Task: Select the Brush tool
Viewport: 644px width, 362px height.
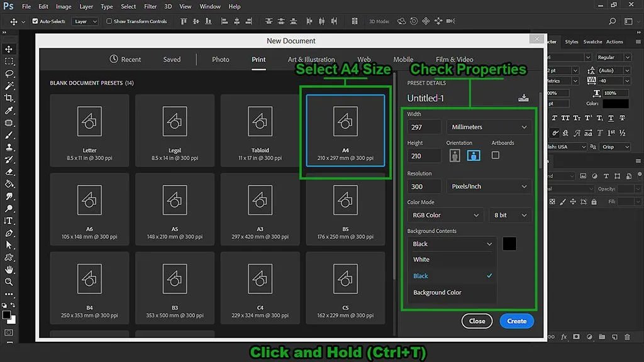Action: click(x=9, y=135)
